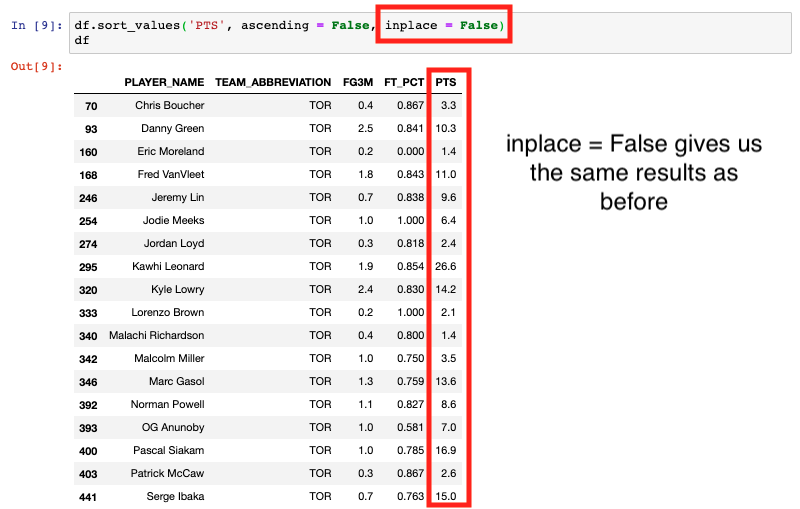Click Norman Powell's PTS value 8.6
800x509 pixels.
click(448, 404)
